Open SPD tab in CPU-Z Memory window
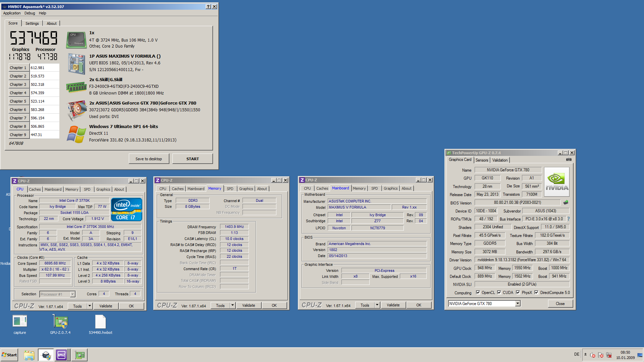Image resolution: width=644 pixels, height=362 pixels. (230, 189)
